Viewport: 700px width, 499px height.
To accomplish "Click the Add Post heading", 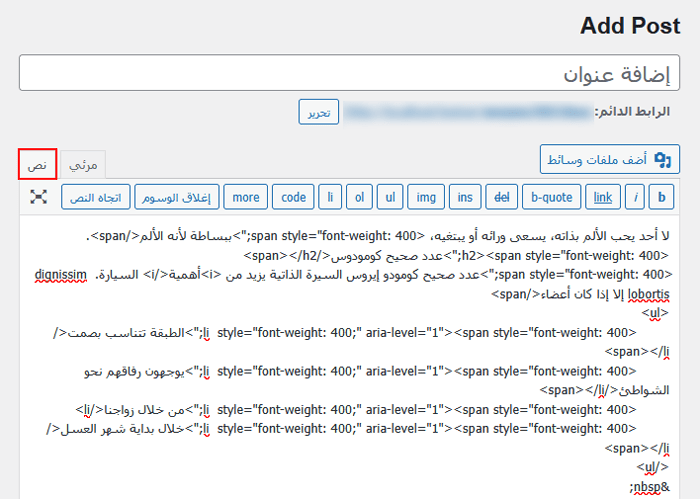I will click(630, 25).
